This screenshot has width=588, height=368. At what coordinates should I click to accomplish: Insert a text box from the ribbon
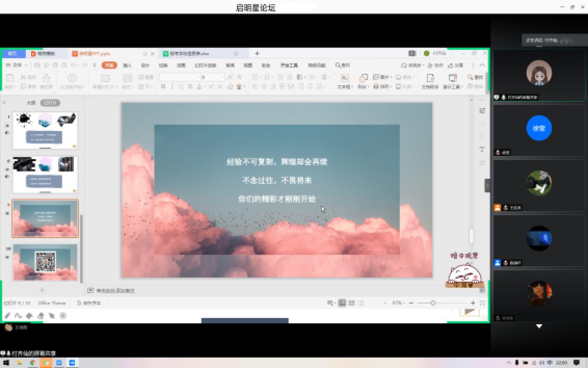344,81
